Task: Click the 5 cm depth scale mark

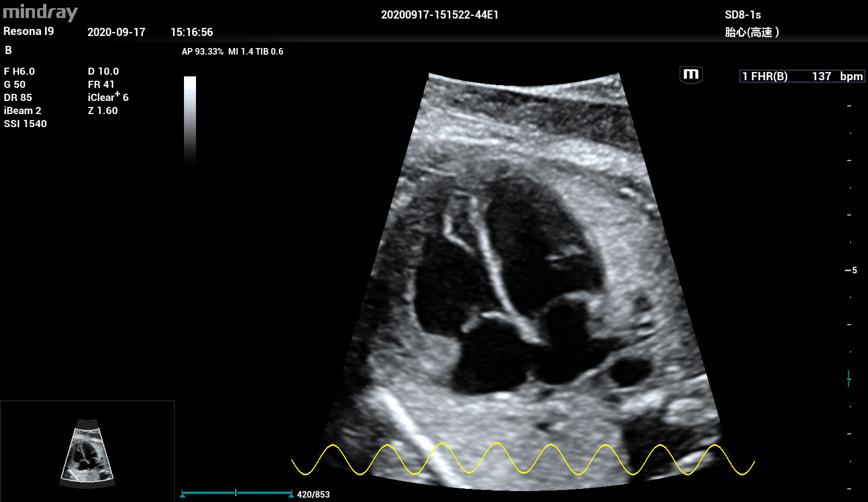Action: point(852,270)
